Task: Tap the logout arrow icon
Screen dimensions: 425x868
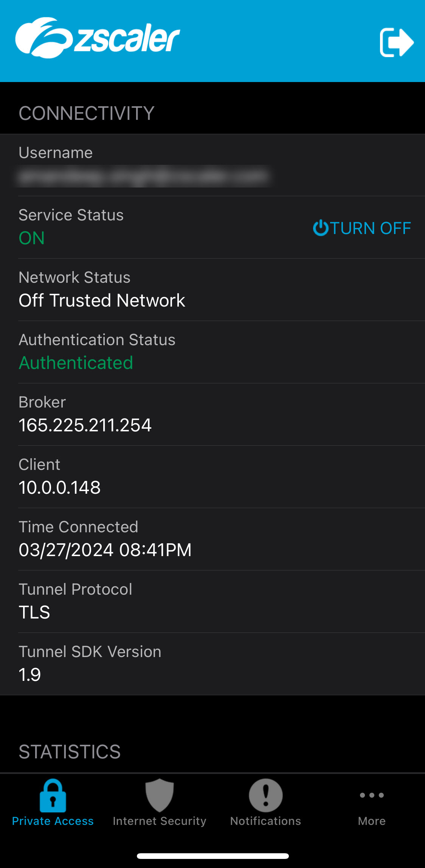Action: [396, 42]
